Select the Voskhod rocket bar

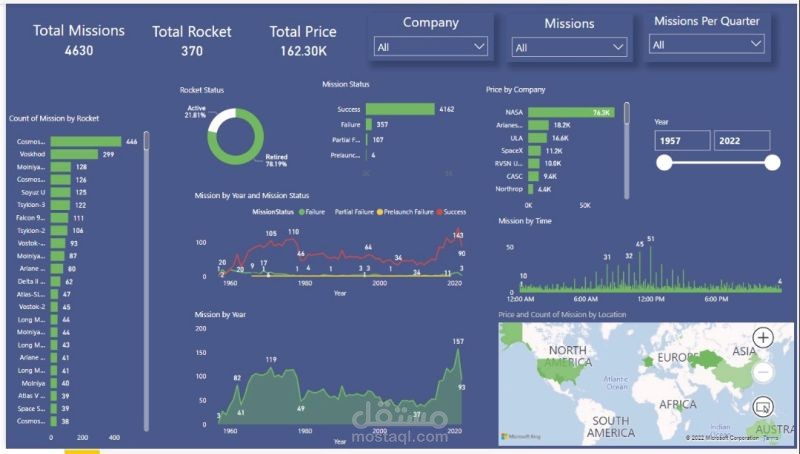74,154
